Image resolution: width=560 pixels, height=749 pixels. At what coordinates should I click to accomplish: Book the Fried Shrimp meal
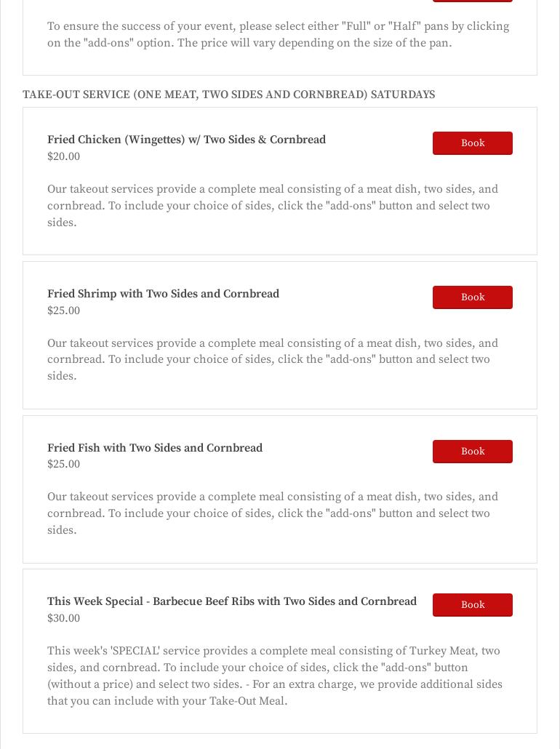tap(472, 297)
